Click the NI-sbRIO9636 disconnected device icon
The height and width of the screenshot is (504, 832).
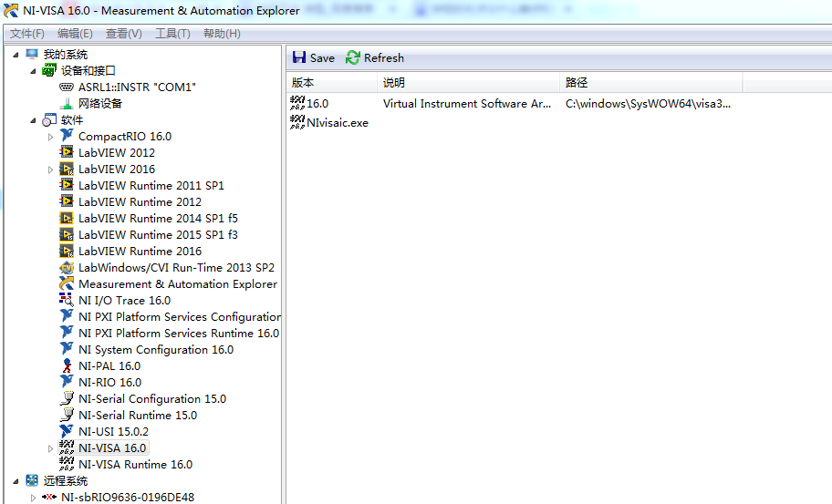click(49, 497)
